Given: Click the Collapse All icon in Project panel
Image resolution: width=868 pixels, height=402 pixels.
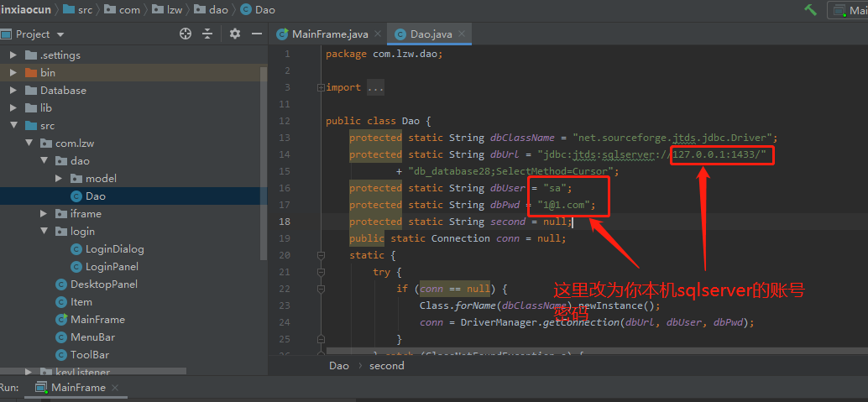Looking at the screenshot, I should point(207,34).
